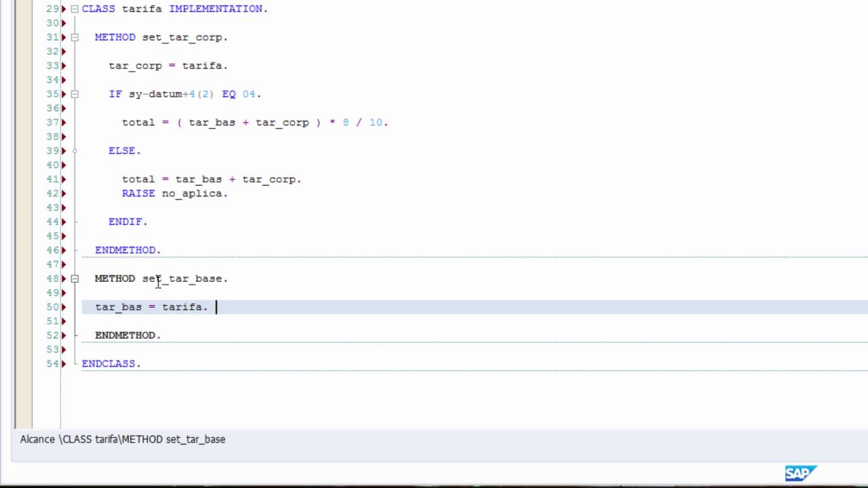Click the 'ENDIF.' statement
868x488 pixels.
pyautogui.click(x=128, y=222)
